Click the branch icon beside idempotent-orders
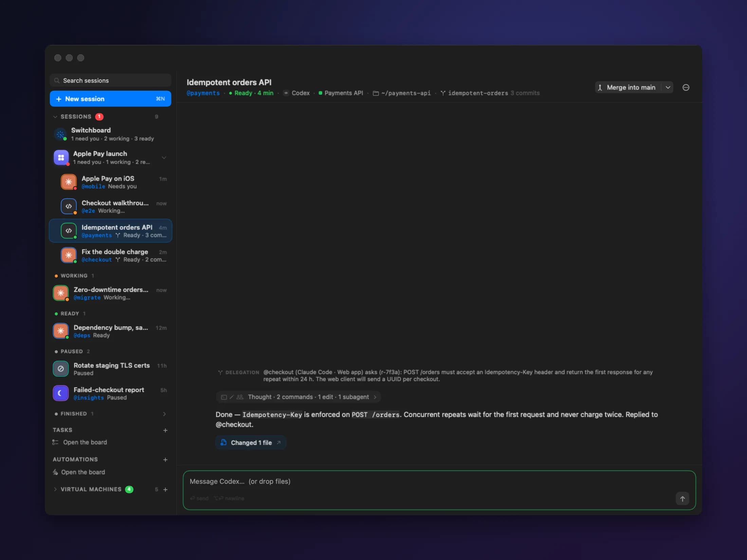747x560 pixels. click(x=443, y=93)
